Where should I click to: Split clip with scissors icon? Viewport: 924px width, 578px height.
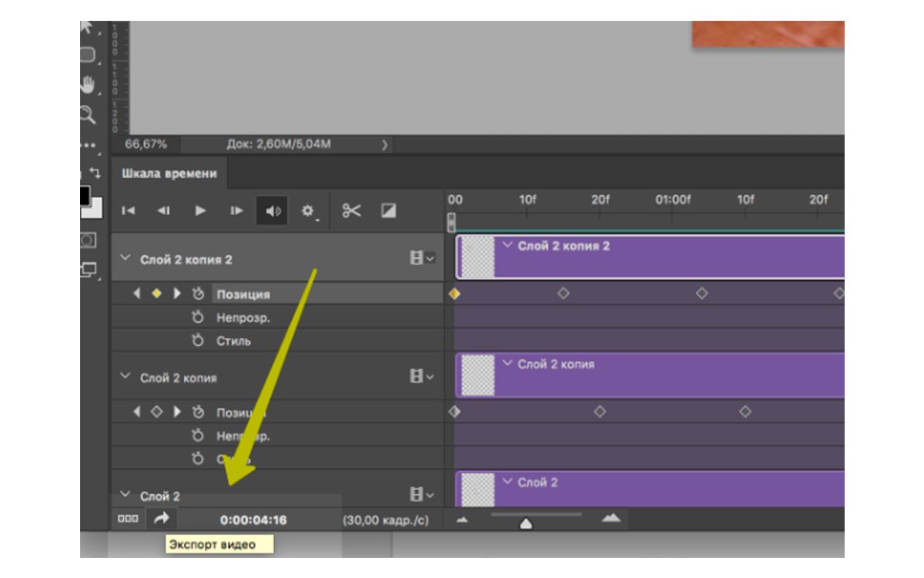pos(352,210)
